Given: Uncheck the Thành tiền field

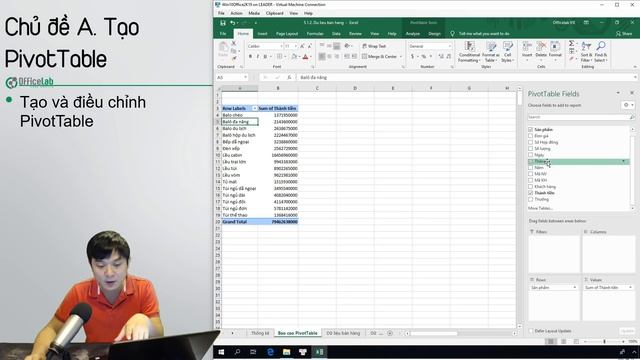Looking at the screenshot, I should (531, 193).
